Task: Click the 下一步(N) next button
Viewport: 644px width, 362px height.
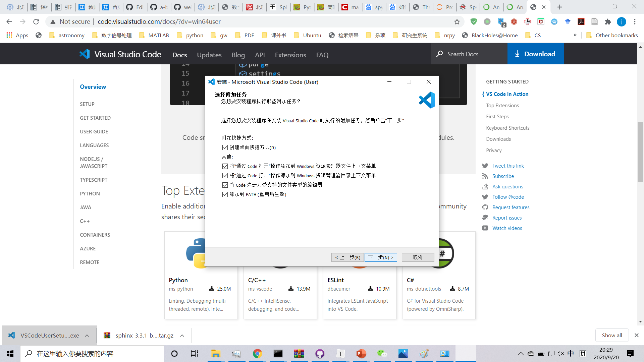Action: click(381, 257)
